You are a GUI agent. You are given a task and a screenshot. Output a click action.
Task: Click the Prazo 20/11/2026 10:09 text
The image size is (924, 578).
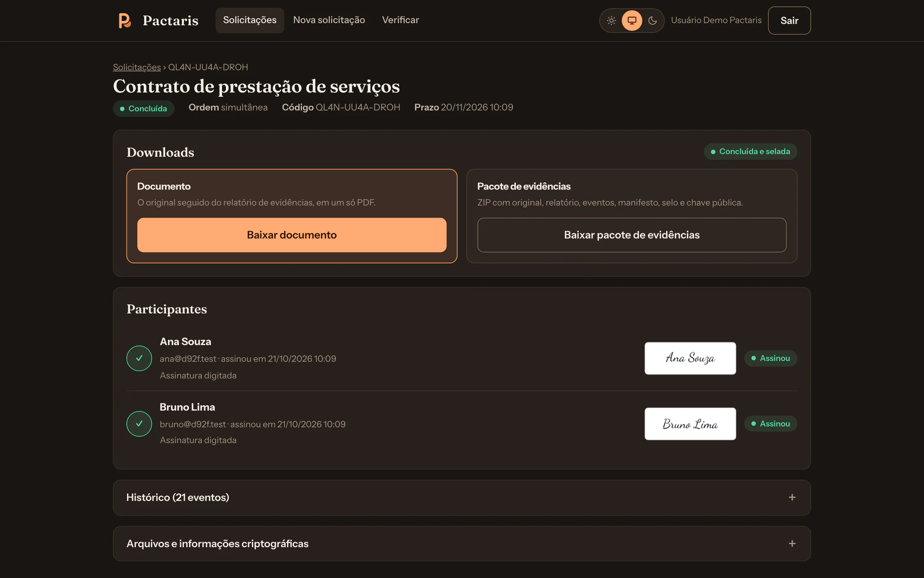coord(464,107)
